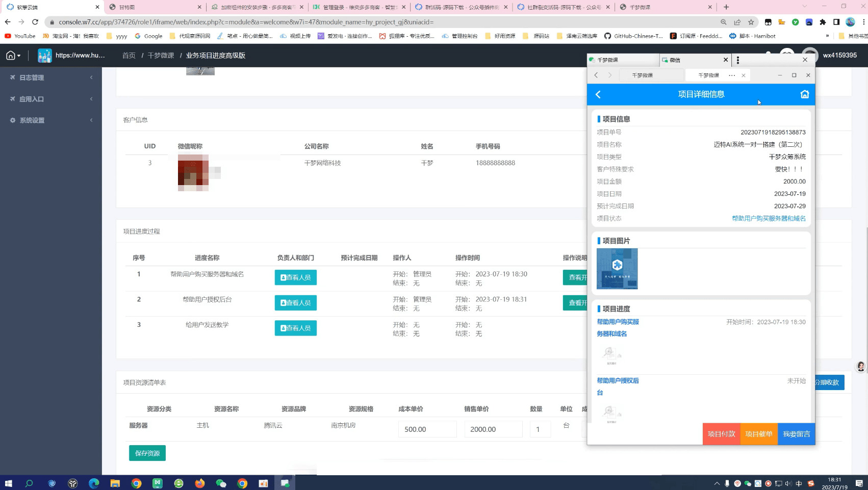Viewport: 868px width, 490px height.
Task: Click the orange 项目催单 button
Action: coord(759,434)
